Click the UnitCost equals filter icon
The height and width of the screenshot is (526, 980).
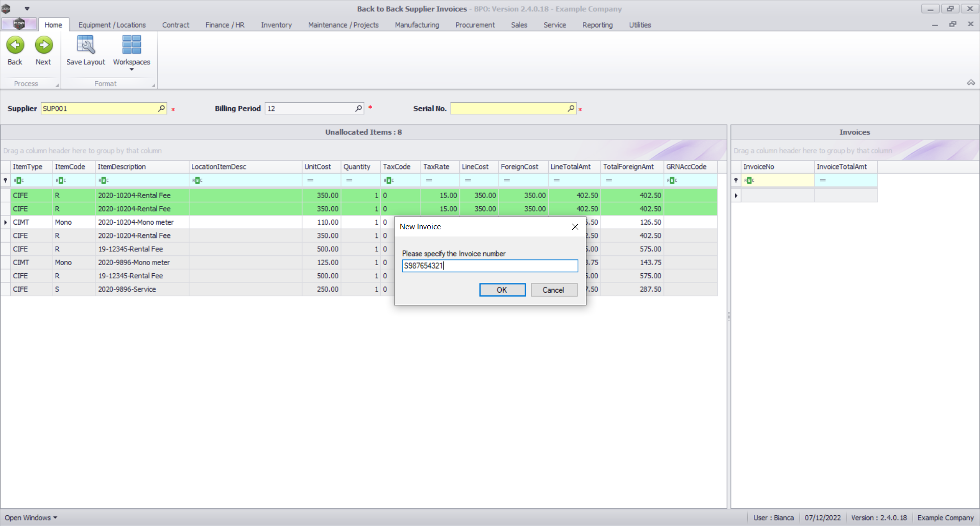[310, 180]
